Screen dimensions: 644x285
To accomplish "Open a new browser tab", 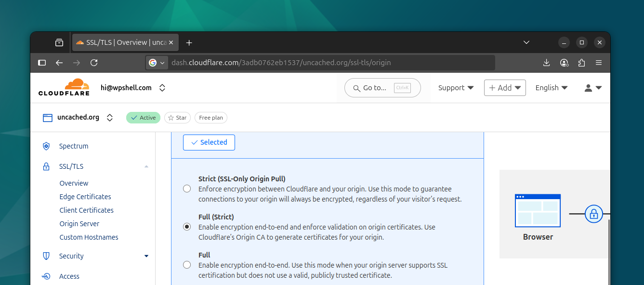I will click(x=189, y=42).
